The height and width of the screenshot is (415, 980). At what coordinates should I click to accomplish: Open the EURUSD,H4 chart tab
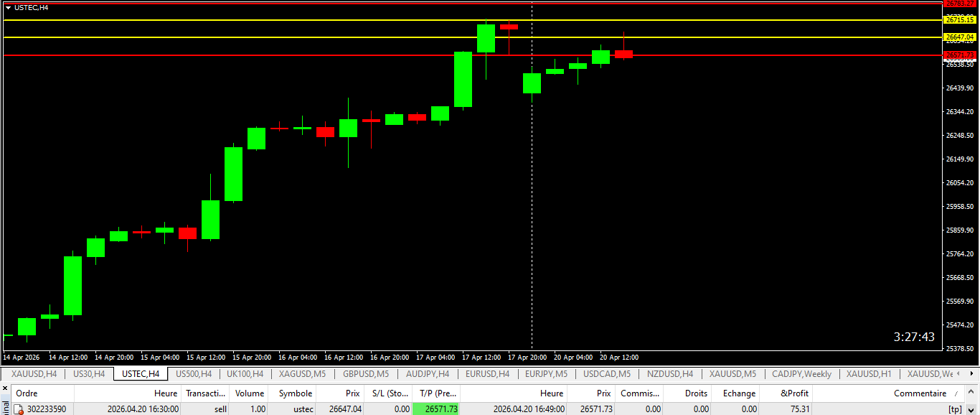(487, 374)
